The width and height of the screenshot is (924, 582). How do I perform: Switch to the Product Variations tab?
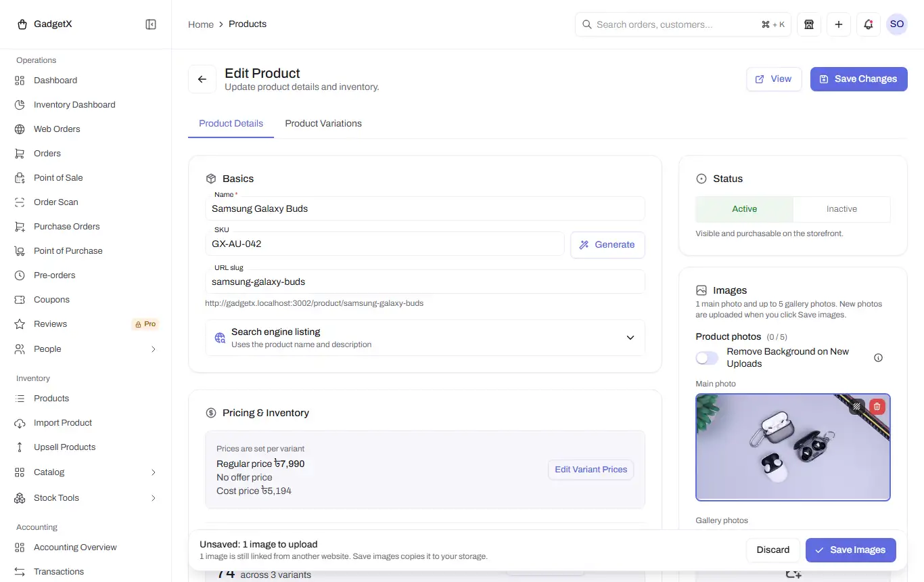(x=323, y=124)
